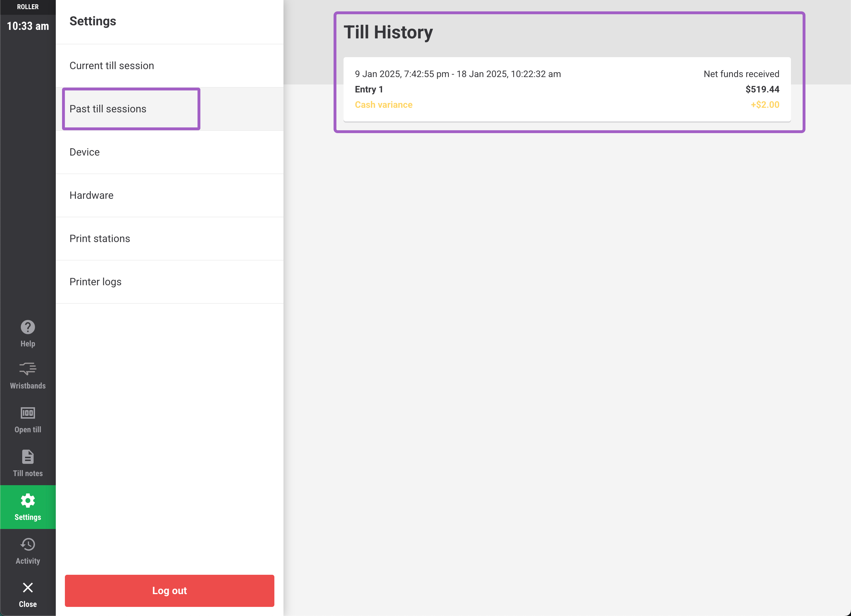Click the +$2.00 variance value
Screen dimensions: 851x616
[765, 105]
